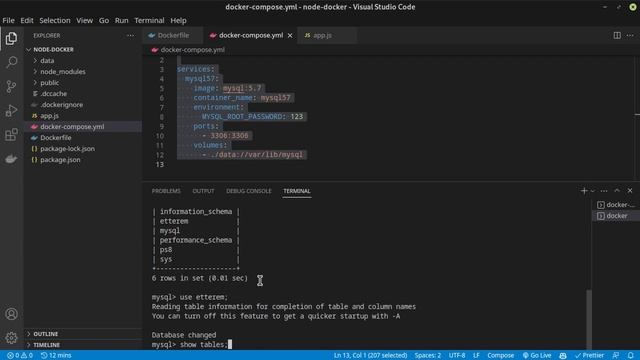Open the Accounts icon in activity bar

pyautogui.click(x=11, y=314)
